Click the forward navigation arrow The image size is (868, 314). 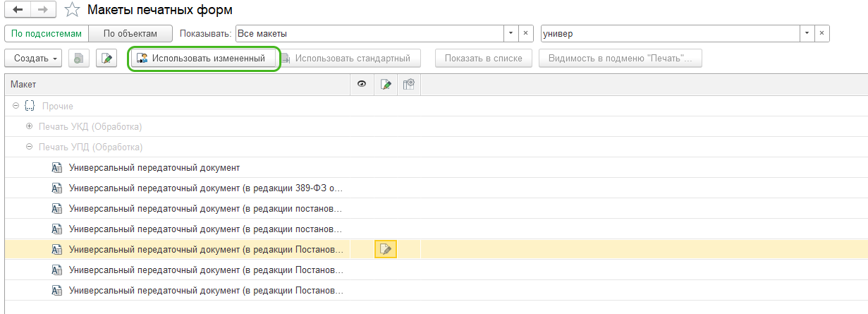(43, 10)
